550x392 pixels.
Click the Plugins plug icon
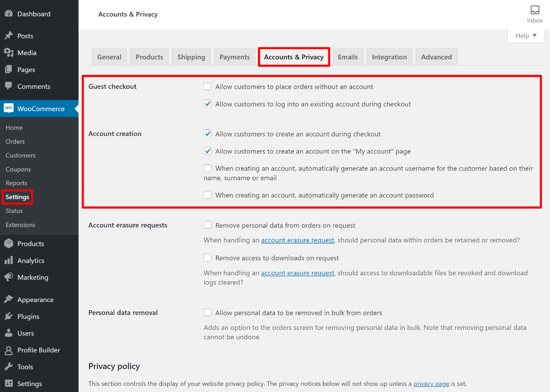coord(8,316)
